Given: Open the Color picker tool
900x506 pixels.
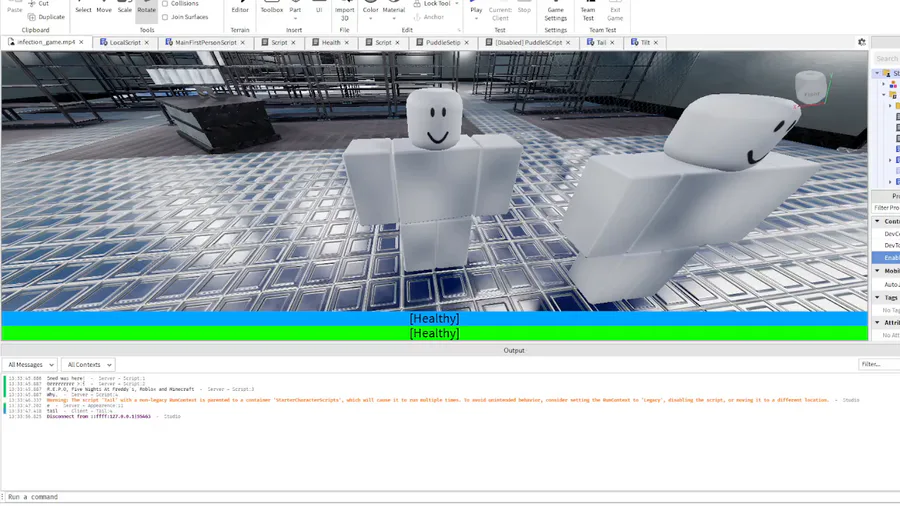Looking at the screenshot, I should 371,8.
